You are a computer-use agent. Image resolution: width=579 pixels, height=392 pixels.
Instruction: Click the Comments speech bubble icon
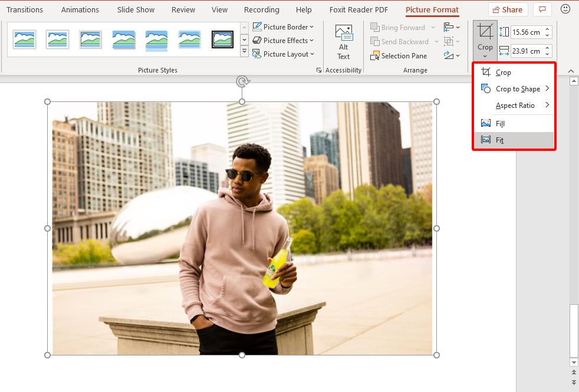541,9
